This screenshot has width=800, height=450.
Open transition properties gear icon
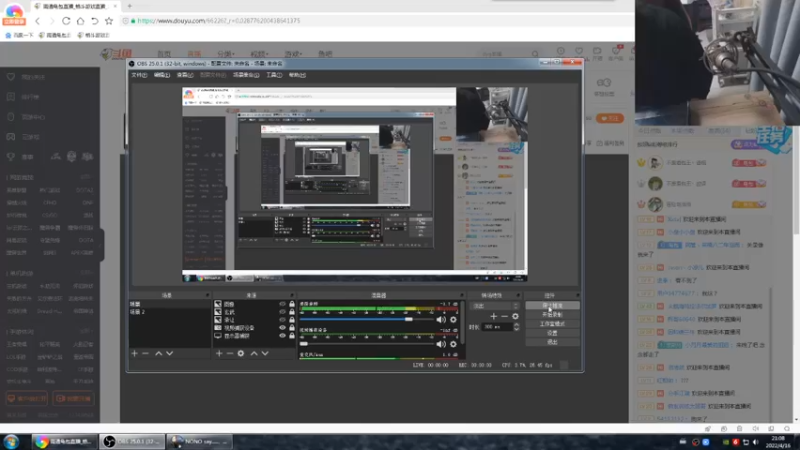515,316
